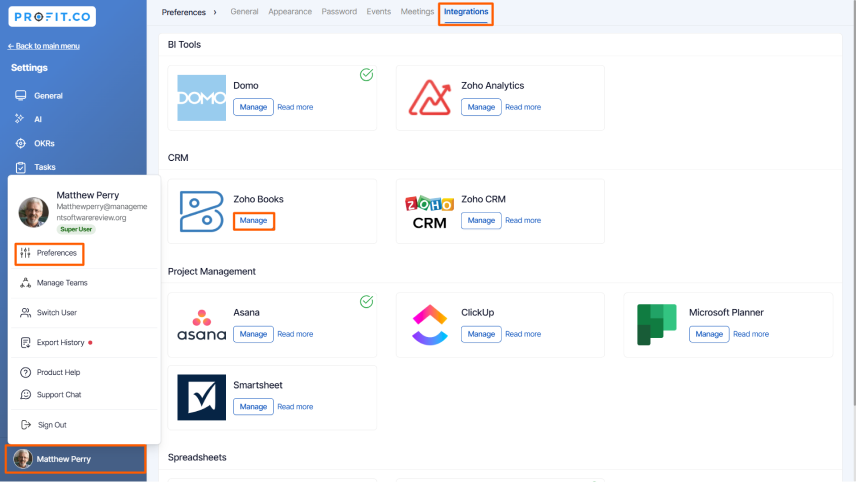Expand Preferences breadcrumb chevron
The width and height of the screenshot is (856, 482).
pyautogui.click(x=215, y=12)
